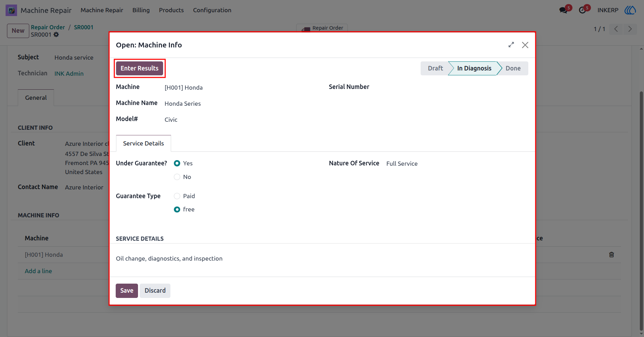This screenshot has width=644, height=337.
Task: Choose Paid guarantee type
Action: (177, 196)
